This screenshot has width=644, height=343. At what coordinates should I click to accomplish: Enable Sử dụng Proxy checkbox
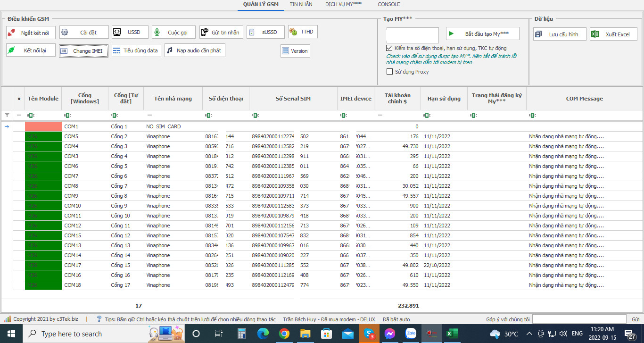click(x=389, y=72)
